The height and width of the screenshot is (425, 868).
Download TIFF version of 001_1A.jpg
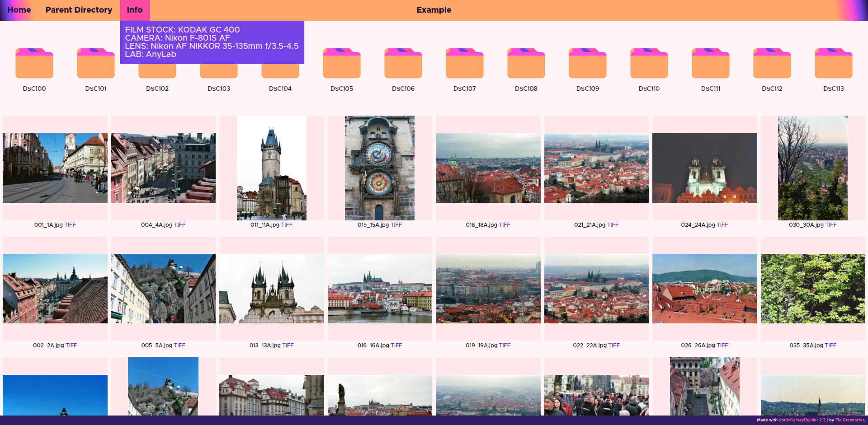(70, 225)
